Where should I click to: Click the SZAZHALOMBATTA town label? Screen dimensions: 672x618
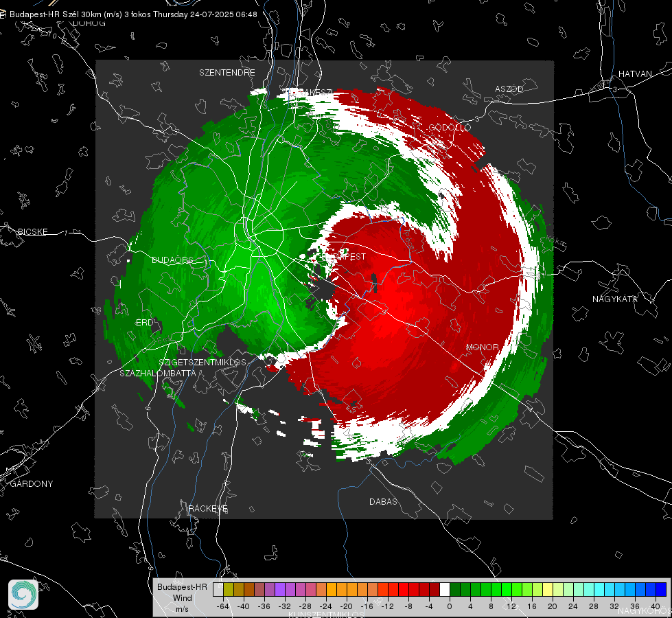coord(158,374)
